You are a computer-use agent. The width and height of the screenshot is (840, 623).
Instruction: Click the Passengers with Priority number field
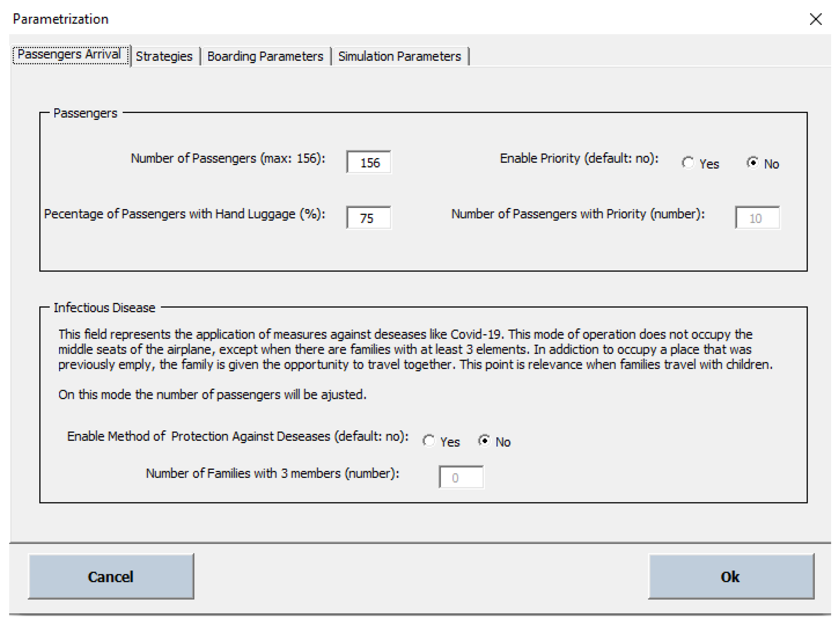[757, 218]
